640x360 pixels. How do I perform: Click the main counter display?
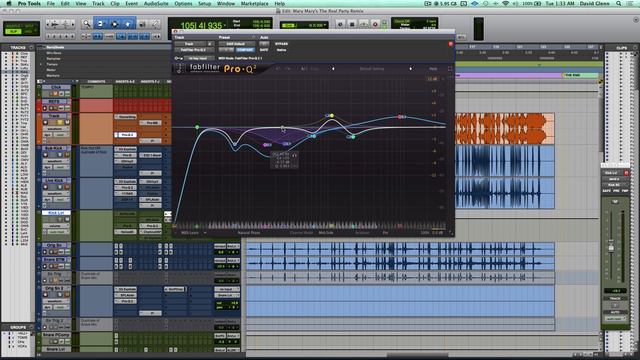(201, 26)
